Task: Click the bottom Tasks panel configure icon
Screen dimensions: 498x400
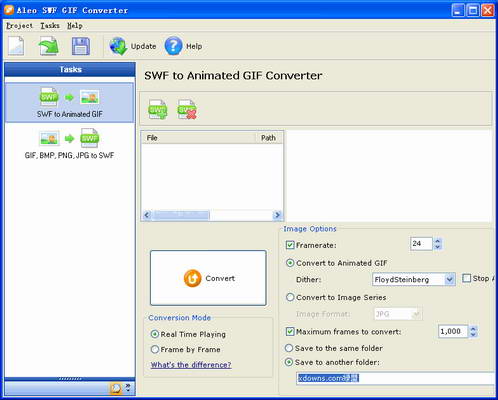Action: click(115, 388)
